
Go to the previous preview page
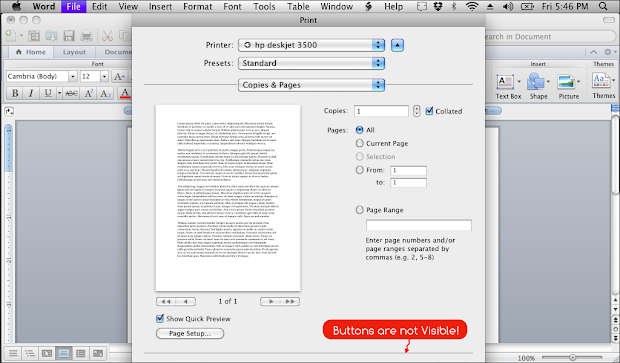tap(186, 302)
